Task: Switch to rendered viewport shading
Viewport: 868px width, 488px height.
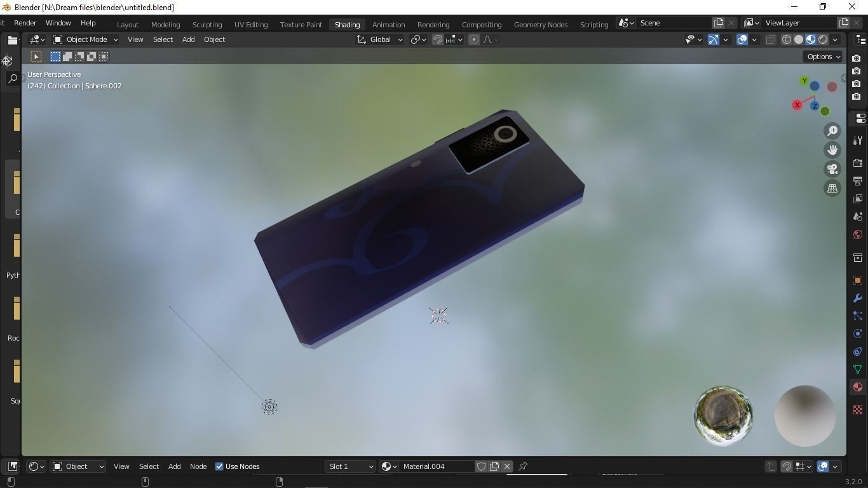Action: point(823,39)
